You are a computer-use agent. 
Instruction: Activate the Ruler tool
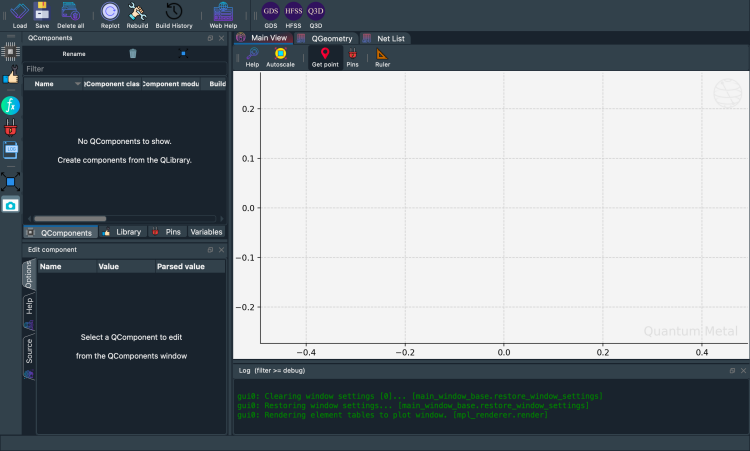click(x=382, y=57)
